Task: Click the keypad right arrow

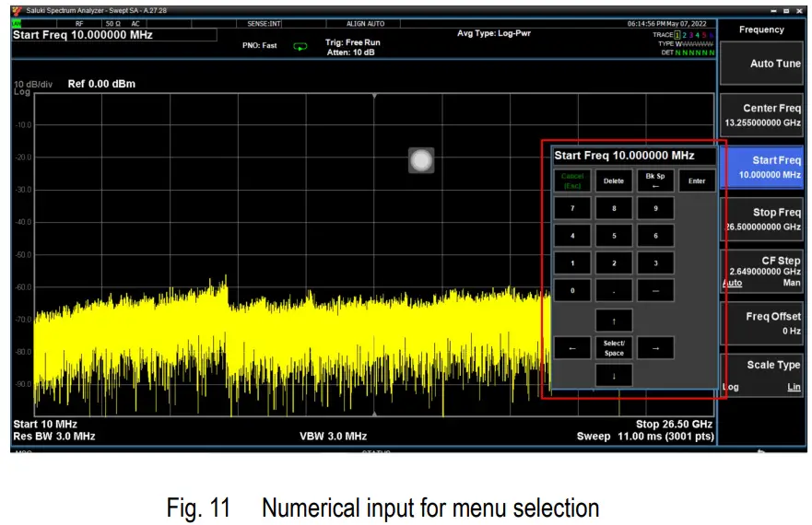Action: [655, 348]
